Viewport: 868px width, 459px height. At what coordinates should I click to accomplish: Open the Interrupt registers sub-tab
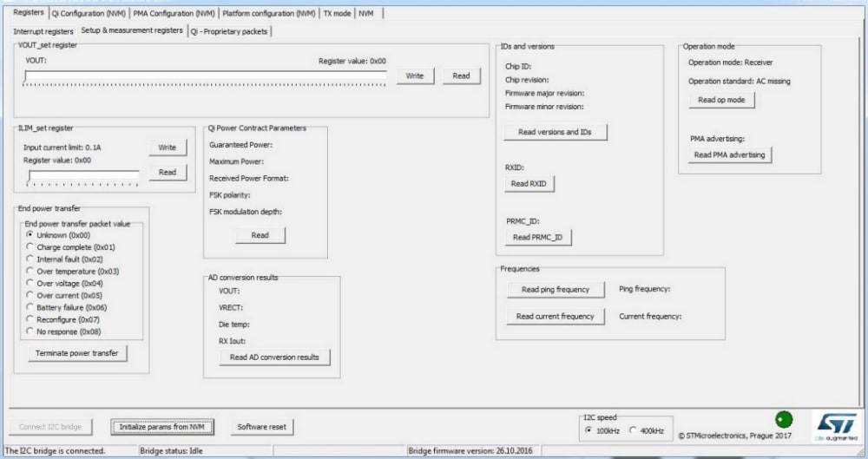pyautogui.click(x=43, y=31)
